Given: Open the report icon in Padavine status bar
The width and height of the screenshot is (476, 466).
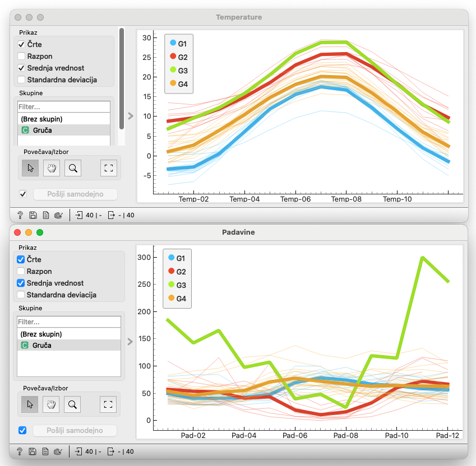Looking at the screenshot, I should point(45,451).
